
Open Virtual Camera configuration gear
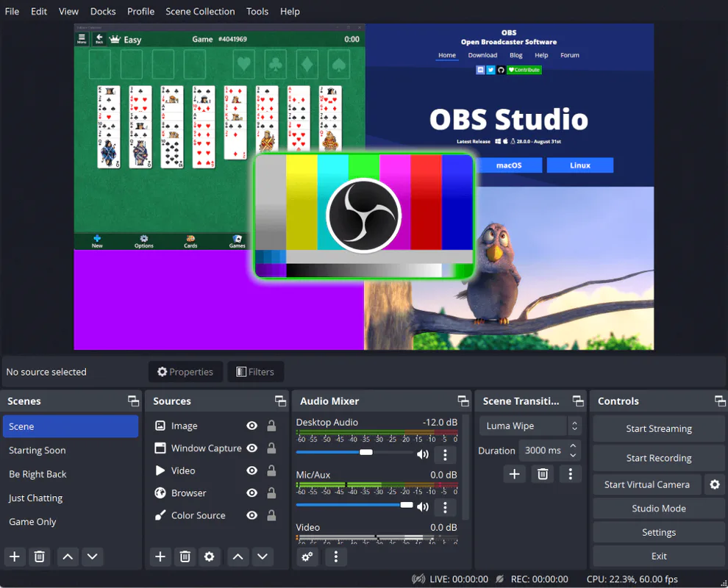point(714,484)
